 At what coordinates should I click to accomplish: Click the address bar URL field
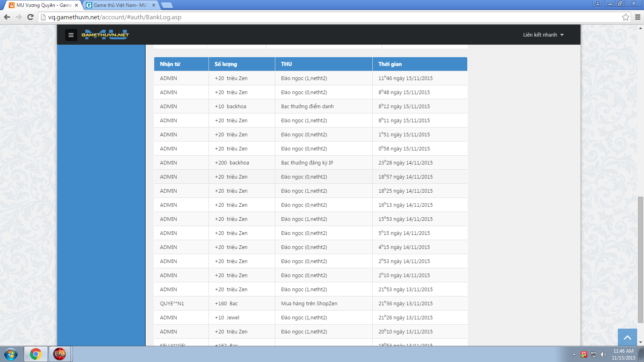coord(322,17)
